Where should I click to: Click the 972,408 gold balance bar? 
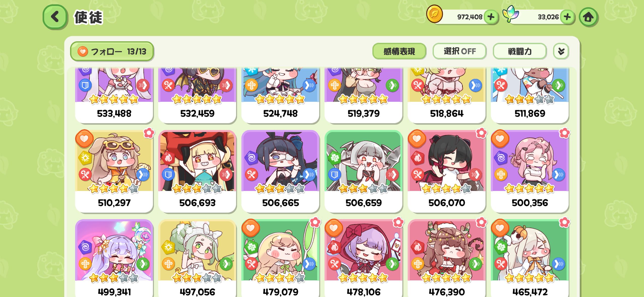(x=464, y=17)
